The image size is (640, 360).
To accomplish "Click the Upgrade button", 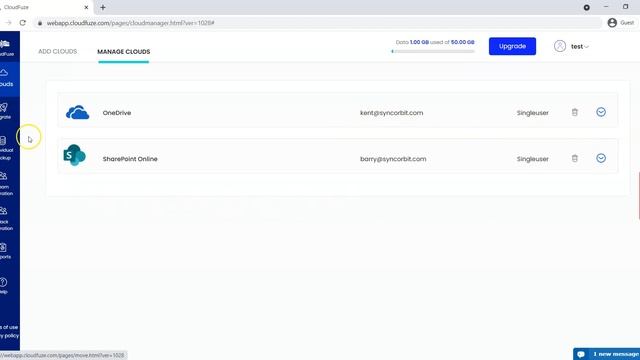I will (x=512, y=46).
